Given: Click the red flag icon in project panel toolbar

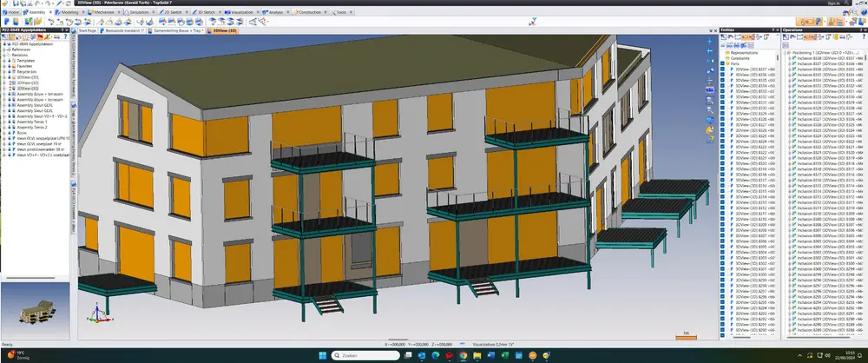Looking at the screenshot, I should tap(40, 37).
